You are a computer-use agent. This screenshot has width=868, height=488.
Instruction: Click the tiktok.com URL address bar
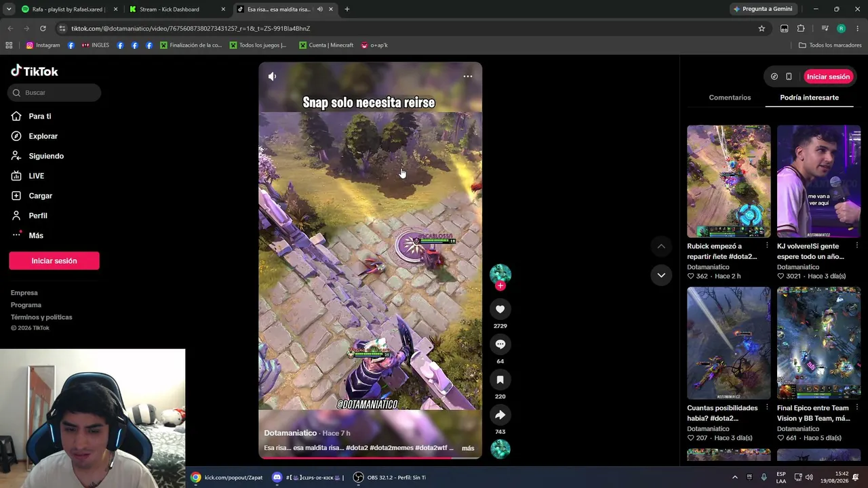pyautogui.click(x=407, y=28)
